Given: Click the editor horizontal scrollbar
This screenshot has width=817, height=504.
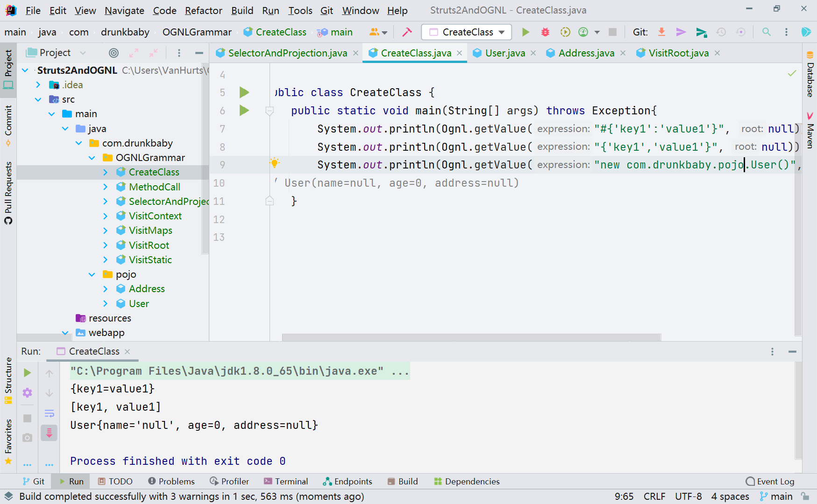Looking at the screenshot, I should tap(471, 337).
